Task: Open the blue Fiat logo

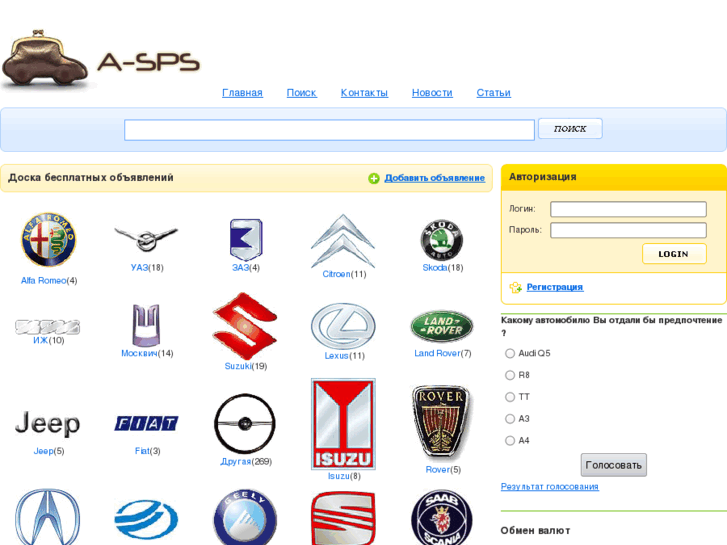Action: point(147,423)
